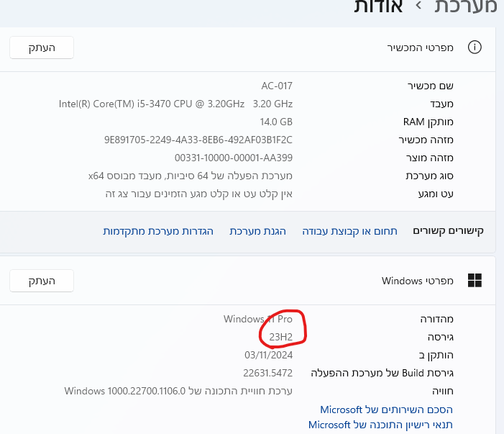Click the קישורים קשורים label
This screenshot has width=504, height=434.
point(448,231)
